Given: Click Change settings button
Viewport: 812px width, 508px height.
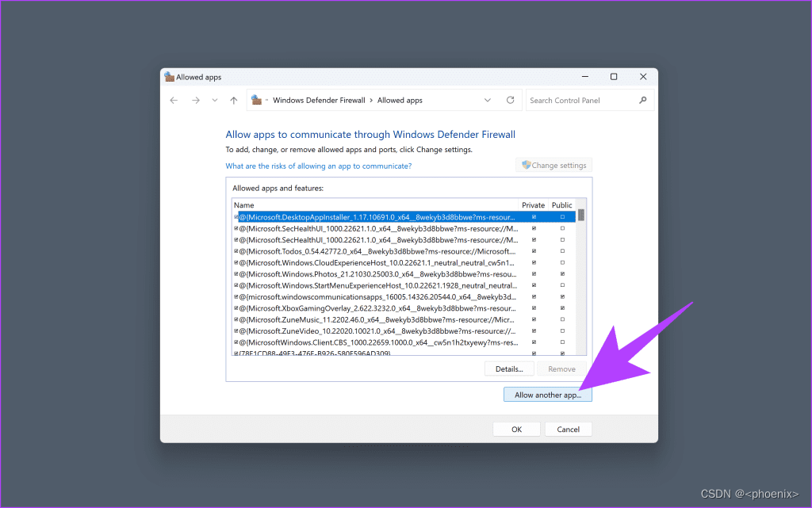Looking at the screenshot, I should tap(553, 165).
